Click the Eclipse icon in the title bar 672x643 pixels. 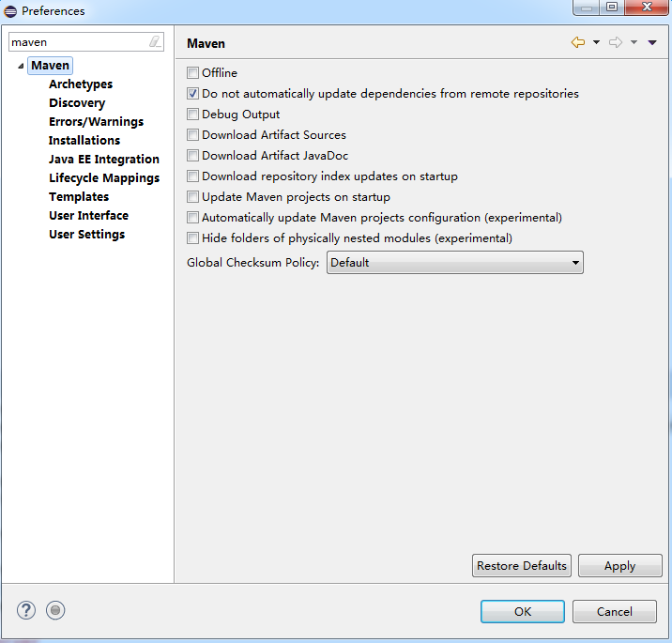point(10,11)
